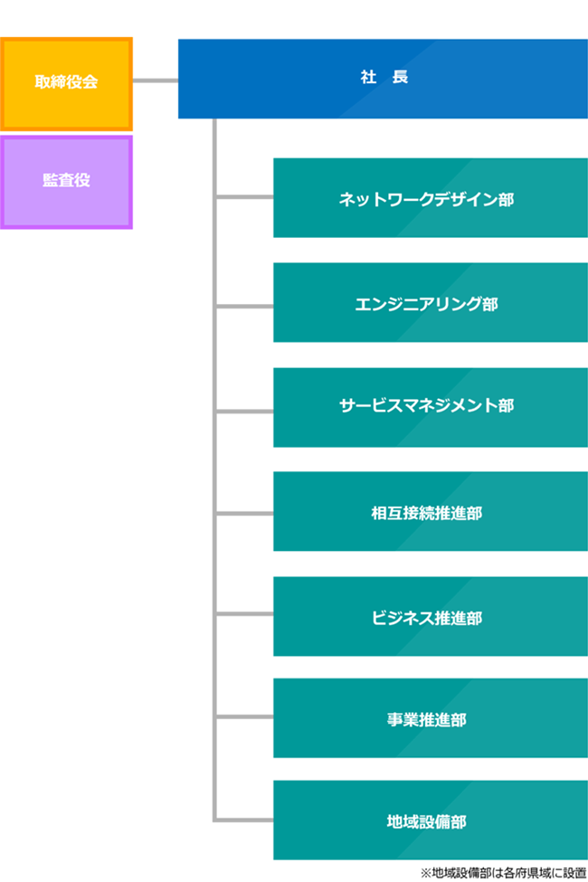Click the 取締役会 orange box

coord(67,83)
